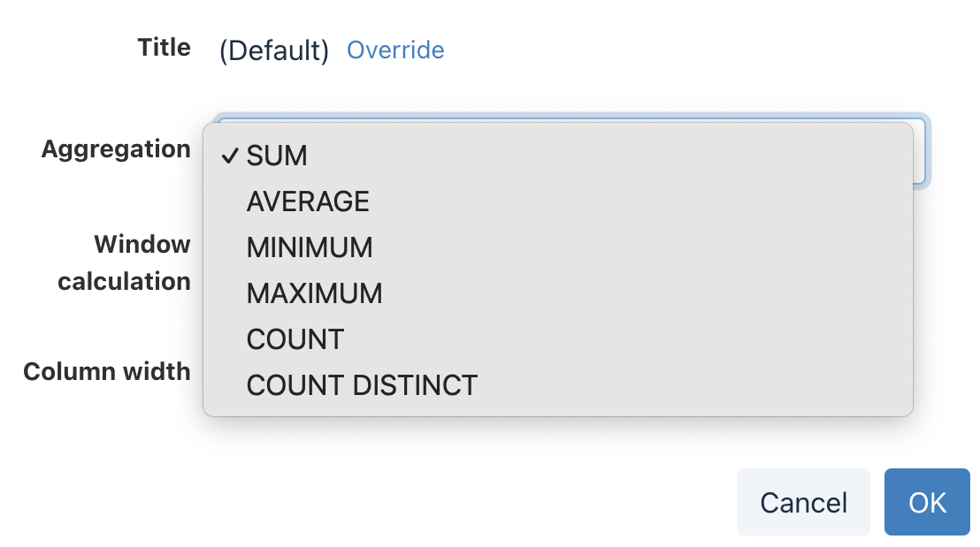Pick MINIMUM from the dropdown list
This screenshot has height=547, width=980.
pos(310,248)
